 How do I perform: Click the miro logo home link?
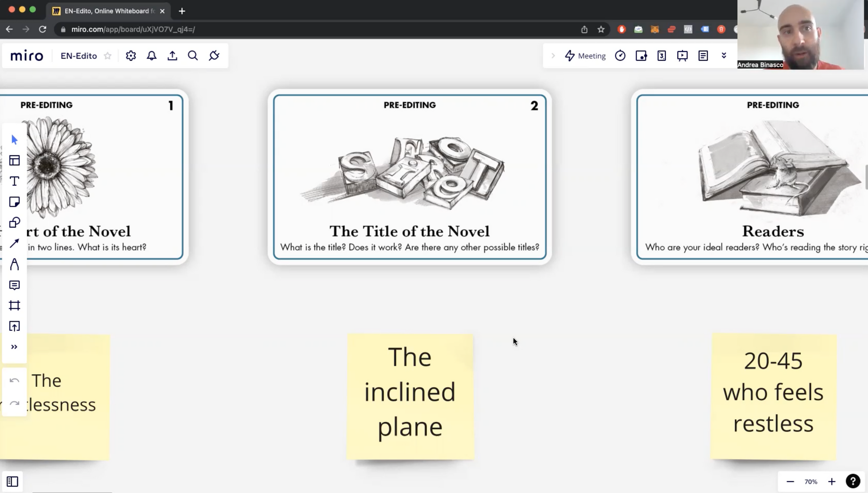tap(27, 56)
